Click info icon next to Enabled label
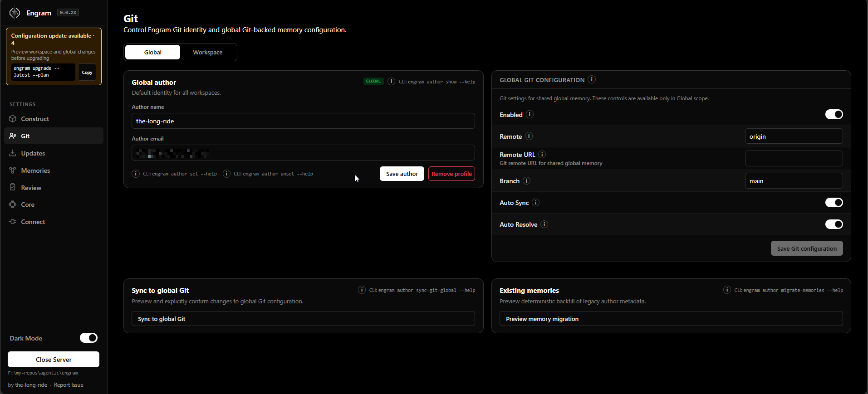The image size is (868, 394). pos(530,114)
